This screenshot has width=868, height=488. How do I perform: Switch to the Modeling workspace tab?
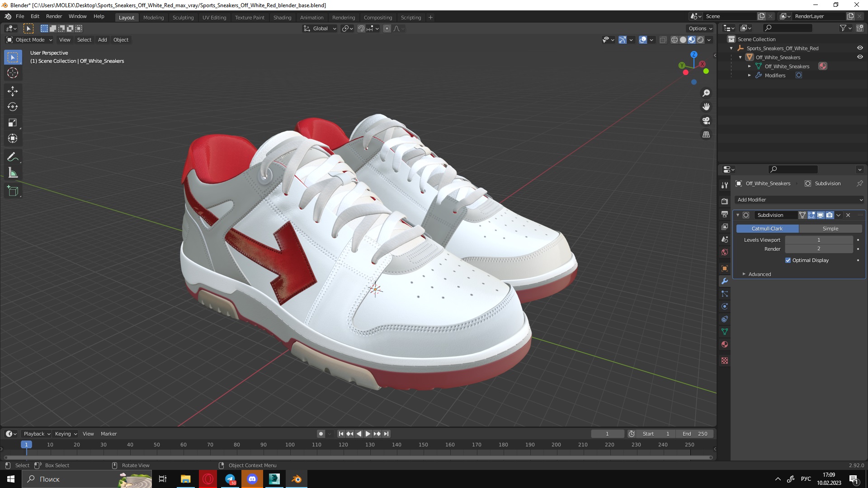click(153, 18)
